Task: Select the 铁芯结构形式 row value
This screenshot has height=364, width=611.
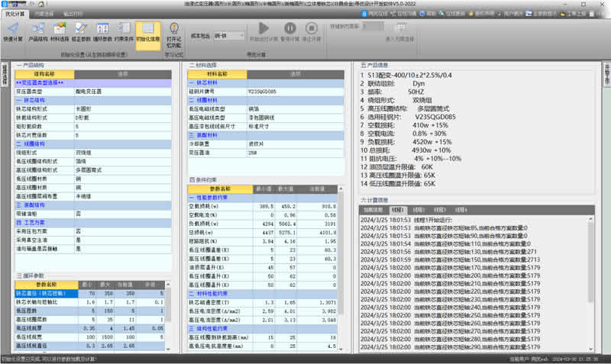Action: click(123, 109)
